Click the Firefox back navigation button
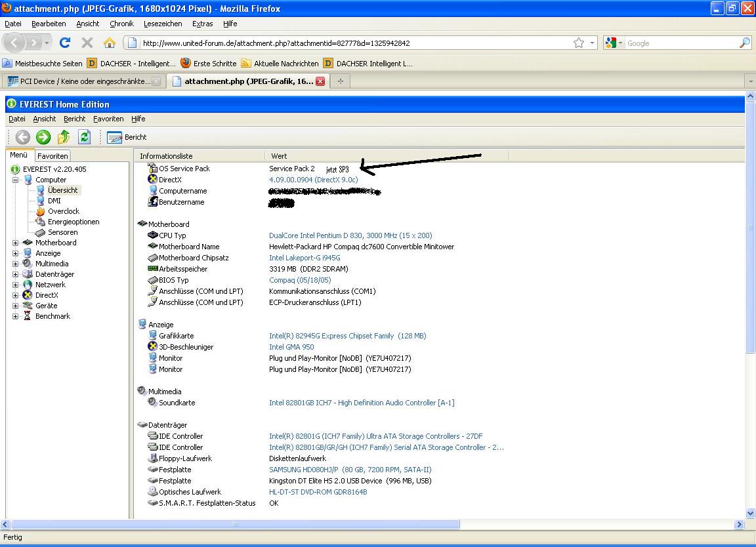756x547 pixels. pyautogui.click(x=14, y=43)
